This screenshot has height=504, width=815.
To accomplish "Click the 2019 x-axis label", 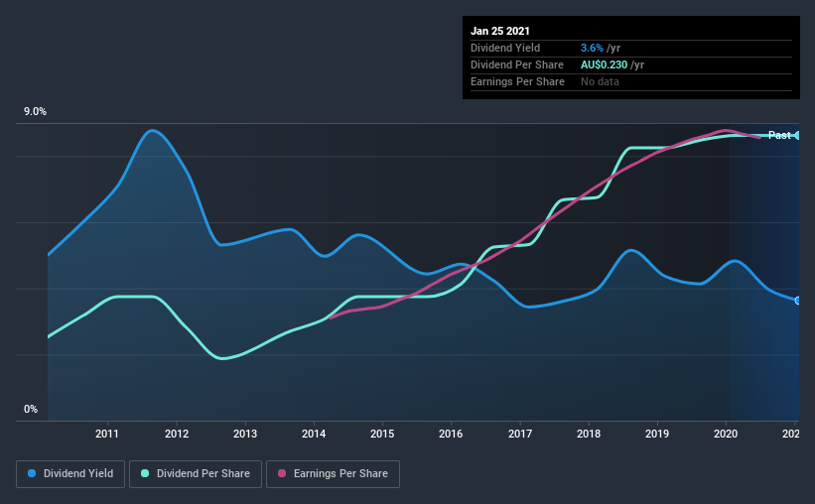I will pos(657,434).
